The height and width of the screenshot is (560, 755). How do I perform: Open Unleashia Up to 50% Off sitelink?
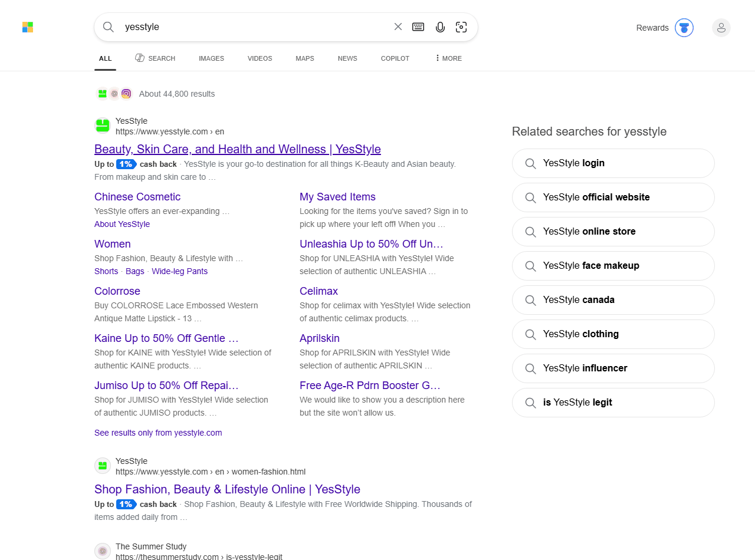click(372, 244)
